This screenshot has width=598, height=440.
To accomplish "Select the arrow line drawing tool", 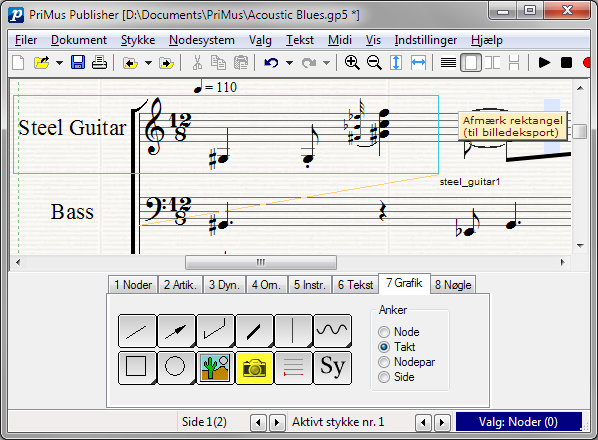I will [176, 331].
